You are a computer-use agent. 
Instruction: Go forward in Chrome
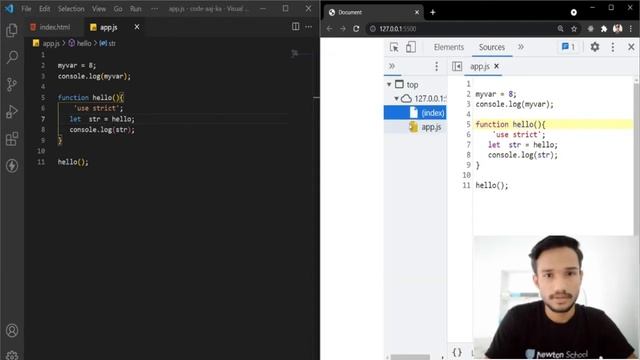[x=343, y=29]
